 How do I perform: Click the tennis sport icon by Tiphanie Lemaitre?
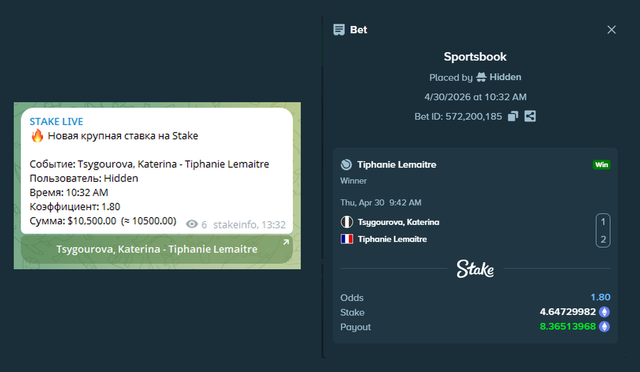346,165
